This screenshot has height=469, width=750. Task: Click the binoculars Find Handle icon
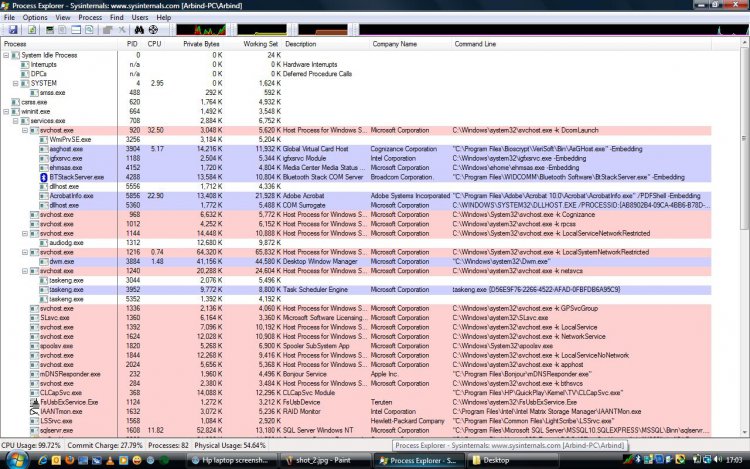[139, 30]
